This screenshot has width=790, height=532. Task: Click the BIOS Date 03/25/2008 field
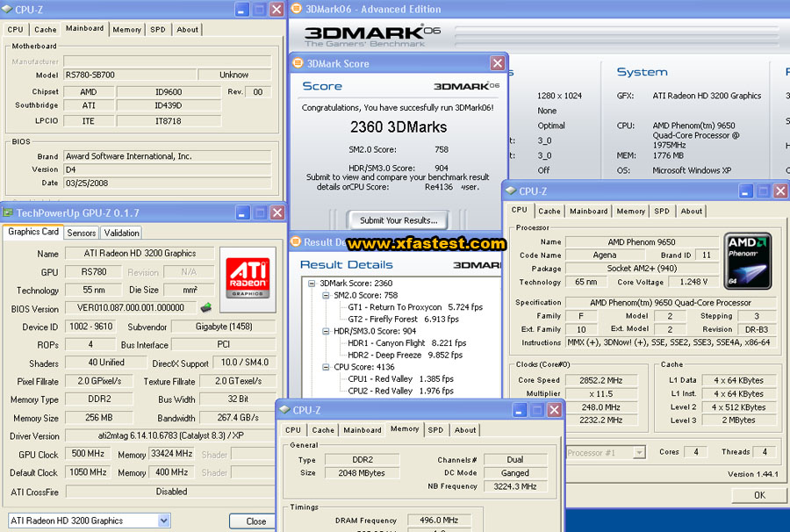tap(168, 183)
